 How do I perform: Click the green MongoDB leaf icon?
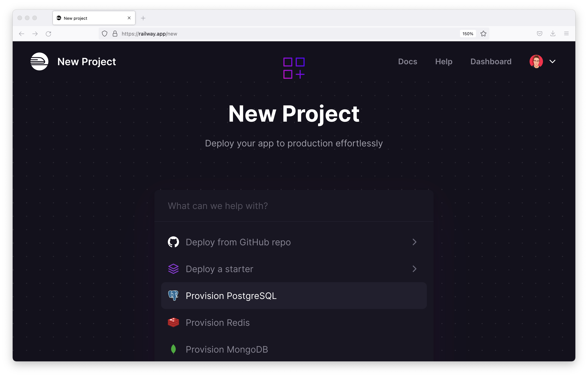[x=173, y=349]
